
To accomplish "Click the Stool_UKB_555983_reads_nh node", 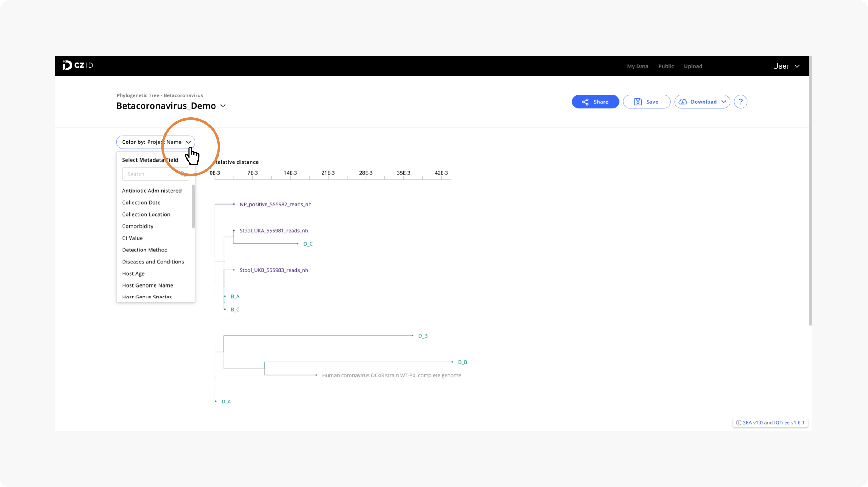I will click(274, 270).
